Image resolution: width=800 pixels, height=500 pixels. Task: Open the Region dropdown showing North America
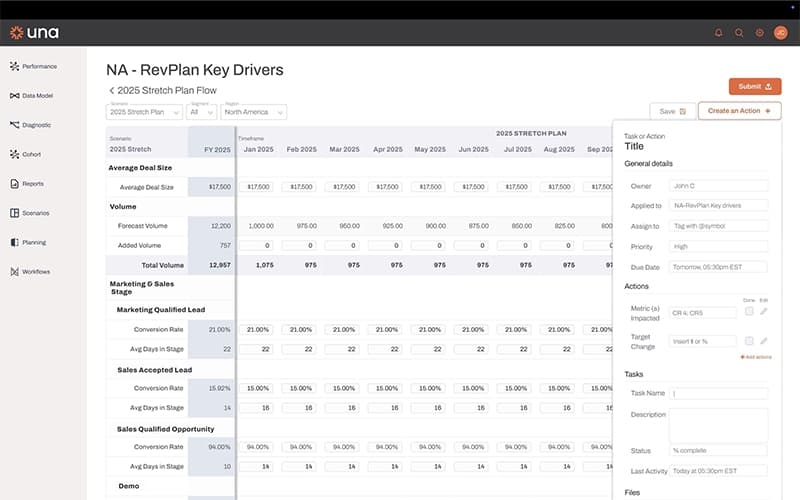pyautogui.click(x=254, y=112)
